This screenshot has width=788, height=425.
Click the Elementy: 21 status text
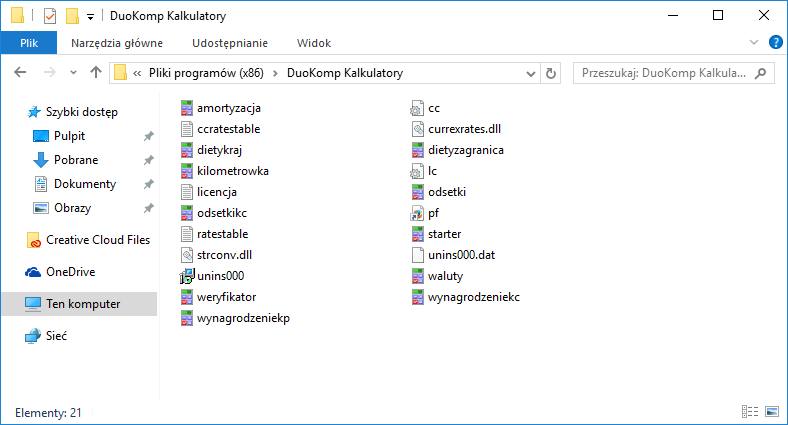coord(48,413)
